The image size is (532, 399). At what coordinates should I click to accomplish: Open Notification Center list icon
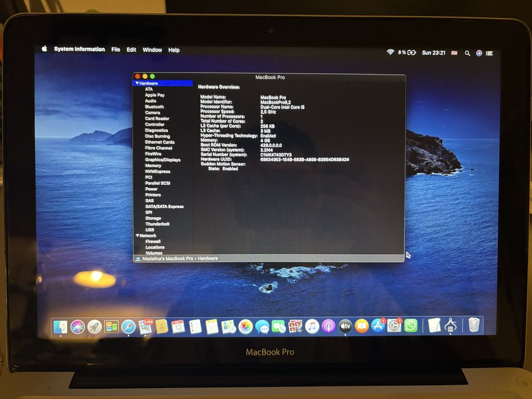(489, 53)
